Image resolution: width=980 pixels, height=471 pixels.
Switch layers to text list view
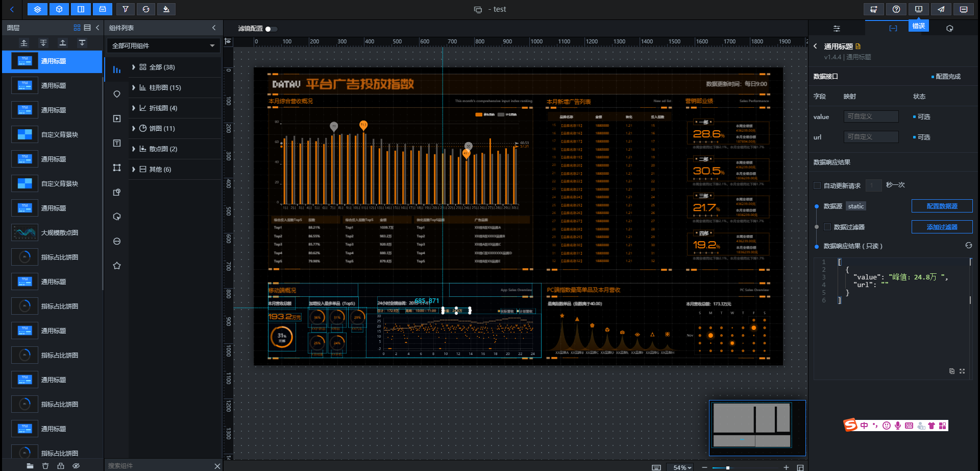pyautogui.click(x=87, y=28)
